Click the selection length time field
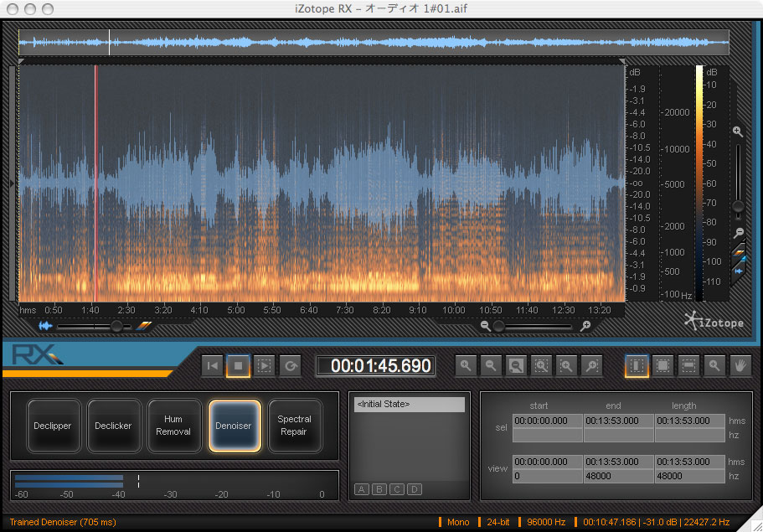Image resolution: width=763 pixels, height=532 pixels. click(690, 421)
